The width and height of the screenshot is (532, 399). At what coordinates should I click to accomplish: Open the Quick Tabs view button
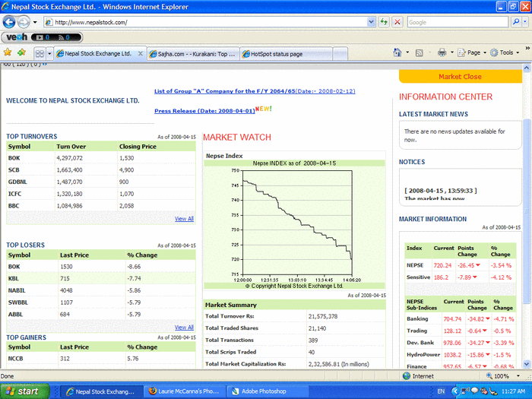(40, 54)
